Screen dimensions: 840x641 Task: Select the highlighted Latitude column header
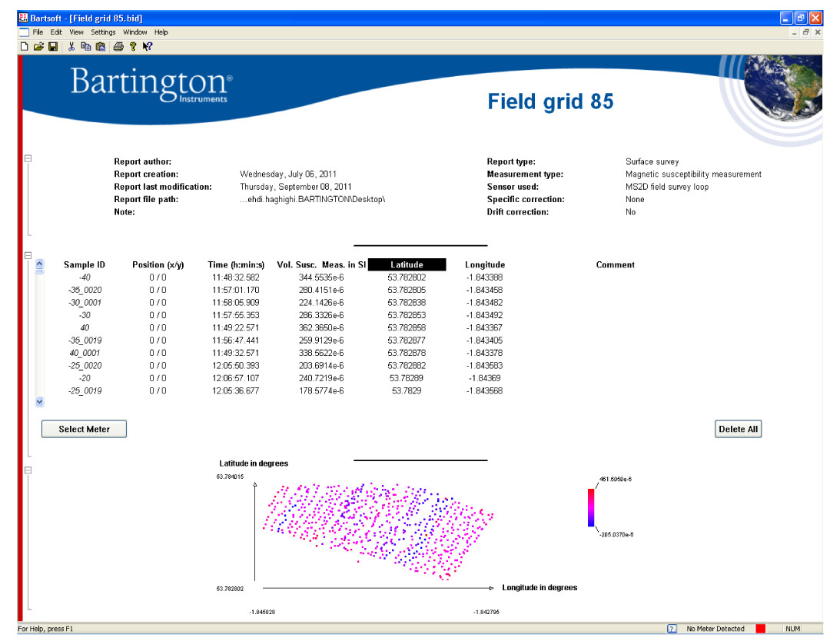click(x=409, y=264)
